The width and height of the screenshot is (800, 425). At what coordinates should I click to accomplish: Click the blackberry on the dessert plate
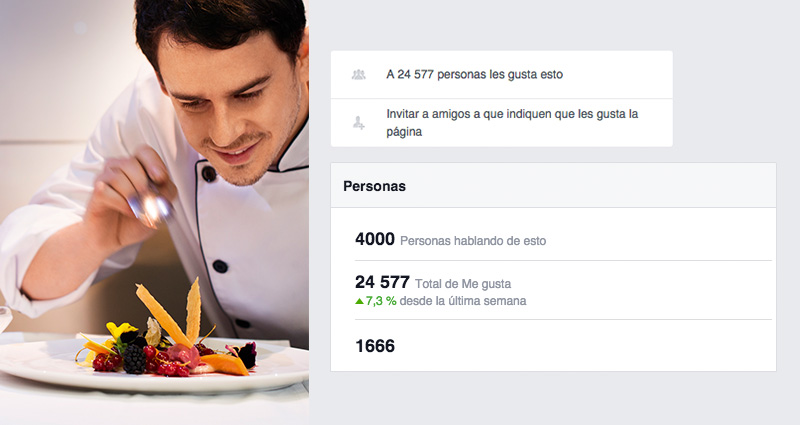(x=134, y=359)
